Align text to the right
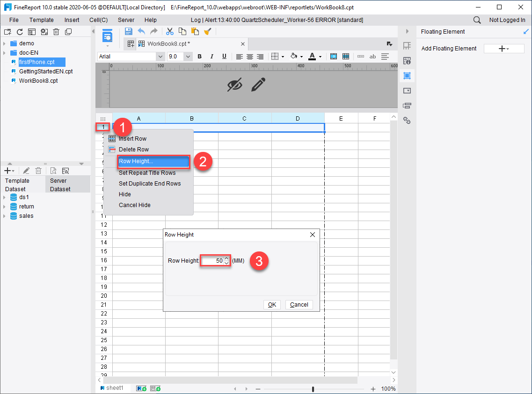This screenshot has width=532, height=394. coord(260,57)
